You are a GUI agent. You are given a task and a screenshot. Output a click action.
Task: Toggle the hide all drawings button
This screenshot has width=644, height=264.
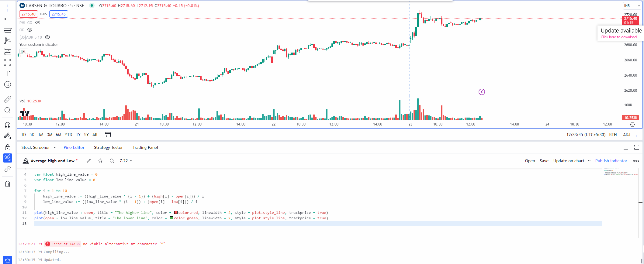tap(8, 158)
